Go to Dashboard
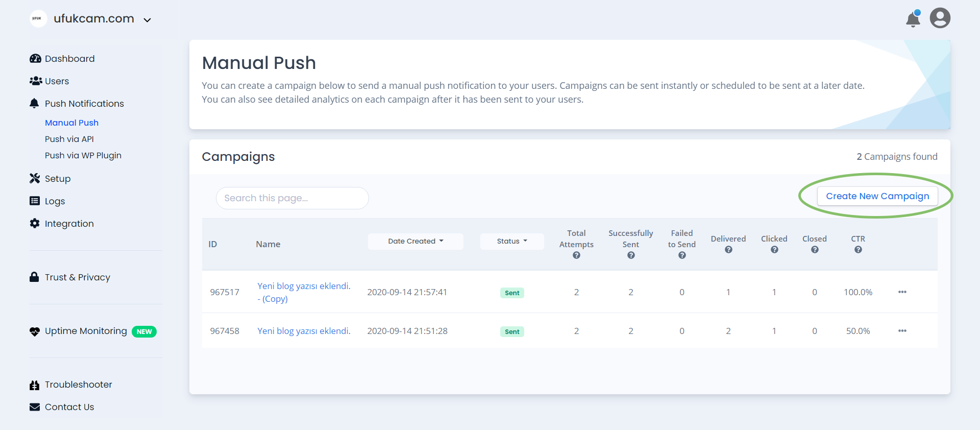Screen dimensions: 980x430 (70, 59)
